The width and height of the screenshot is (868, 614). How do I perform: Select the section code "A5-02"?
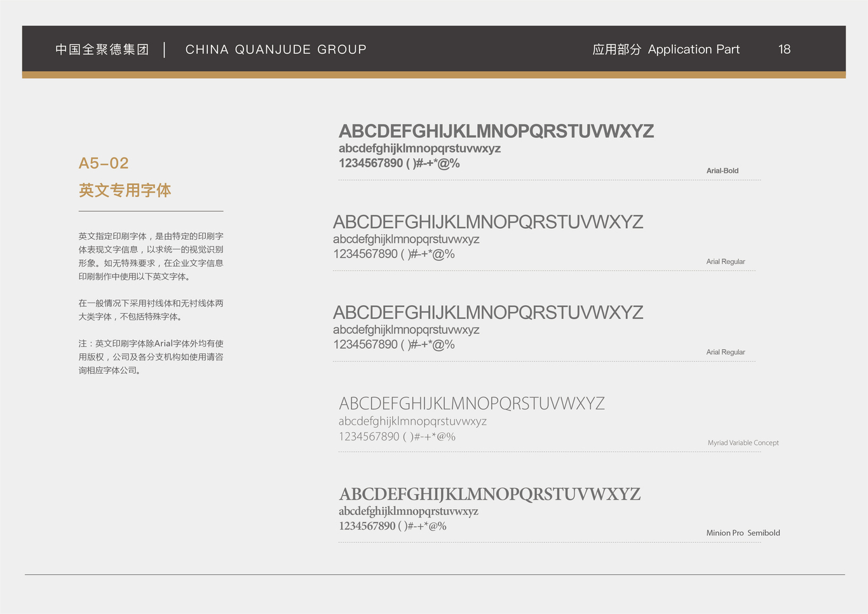pyautogui.click(x=104, y=163)
